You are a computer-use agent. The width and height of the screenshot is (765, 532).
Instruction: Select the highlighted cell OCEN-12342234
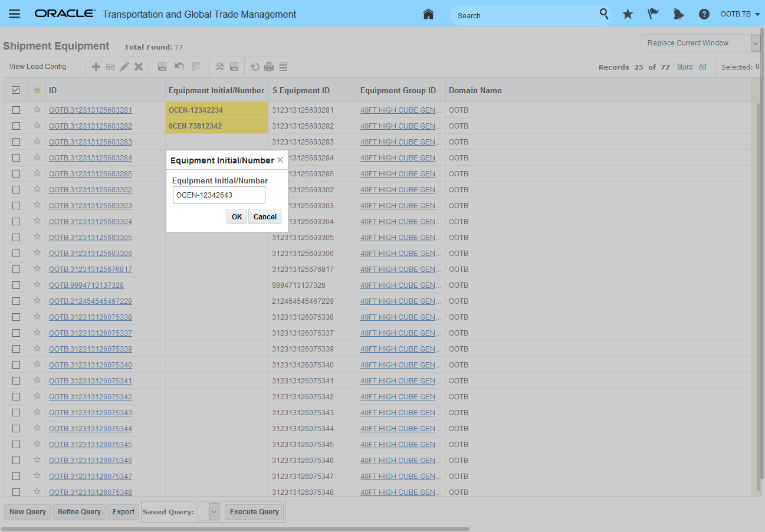[x=217, y=110]
